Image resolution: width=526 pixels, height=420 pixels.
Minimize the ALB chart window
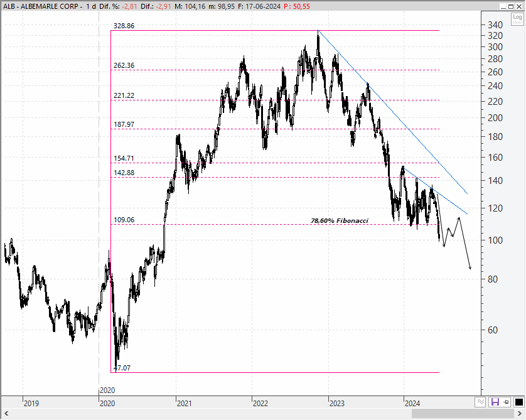[x=503, y=6]
